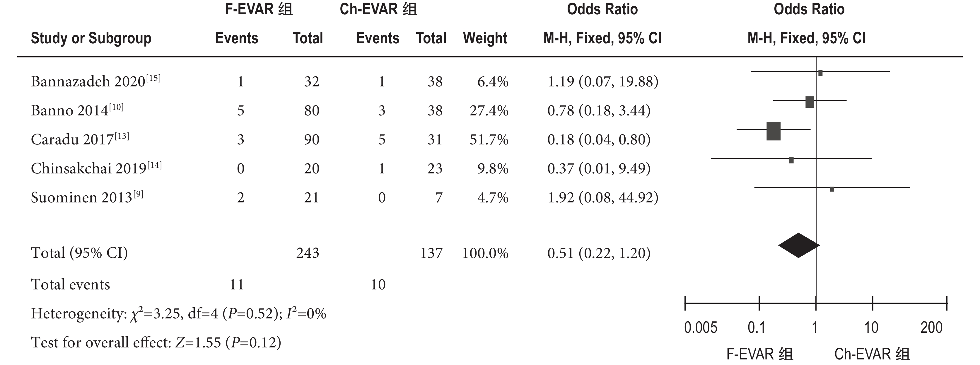This screenshot has height=365, width=980.
Task: Click the black pooled-effect diamond
Action: 798,245
